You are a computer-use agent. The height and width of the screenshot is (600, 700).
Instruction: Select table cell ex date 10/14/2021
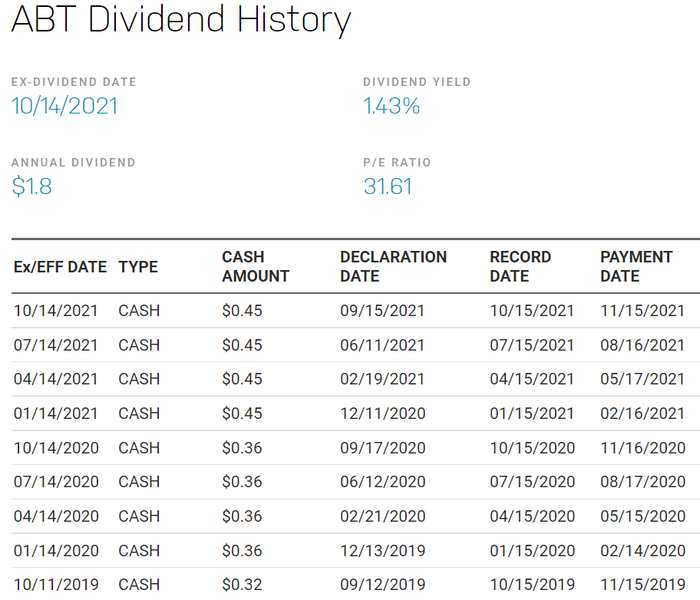point(56,311)
